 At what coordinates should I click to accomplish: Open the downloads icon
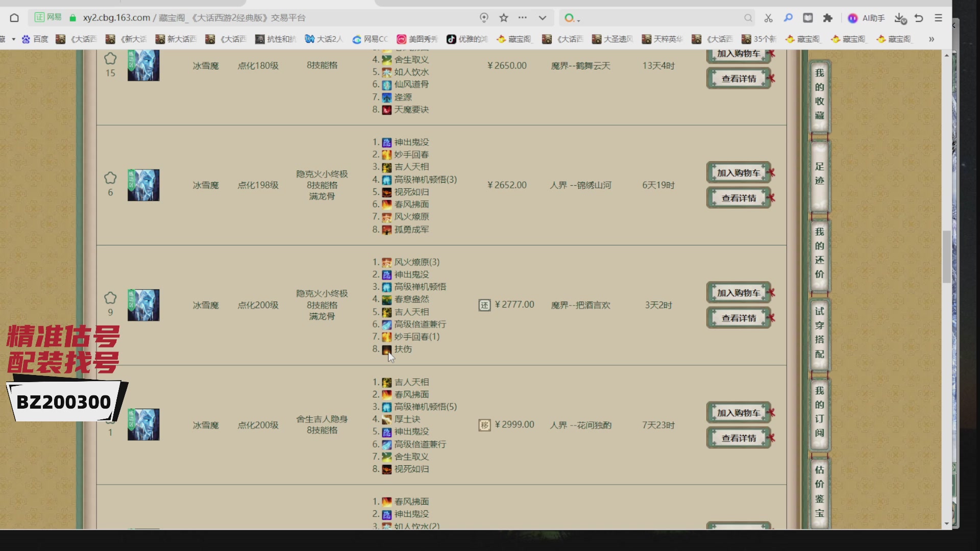(x=899, y=18)
